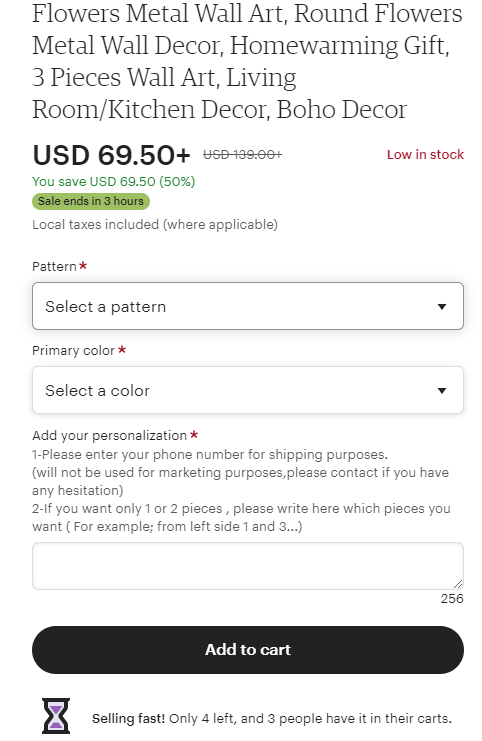Image resolution: width=482 pixels, height=741 pixels.
Task: Click the asterisk next to Add your personalization
Action: point(194,434)
